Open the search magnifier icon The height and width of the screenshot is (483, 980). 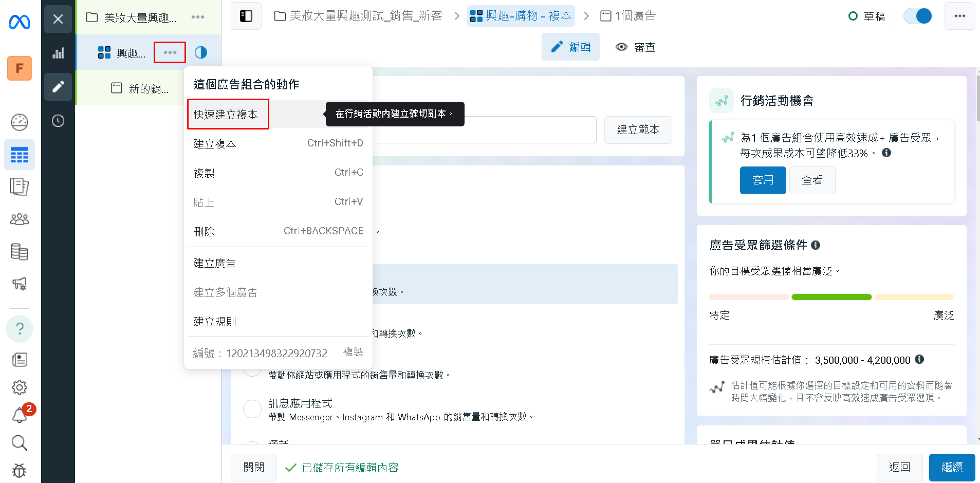click(x=20, y=443)
